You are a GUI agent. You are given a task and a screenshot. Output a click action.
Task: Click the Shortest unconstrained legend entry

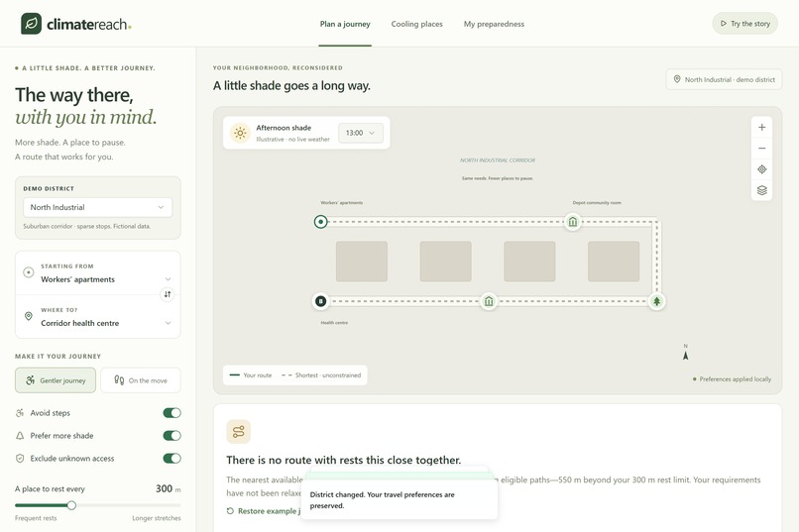click(321, 375)
